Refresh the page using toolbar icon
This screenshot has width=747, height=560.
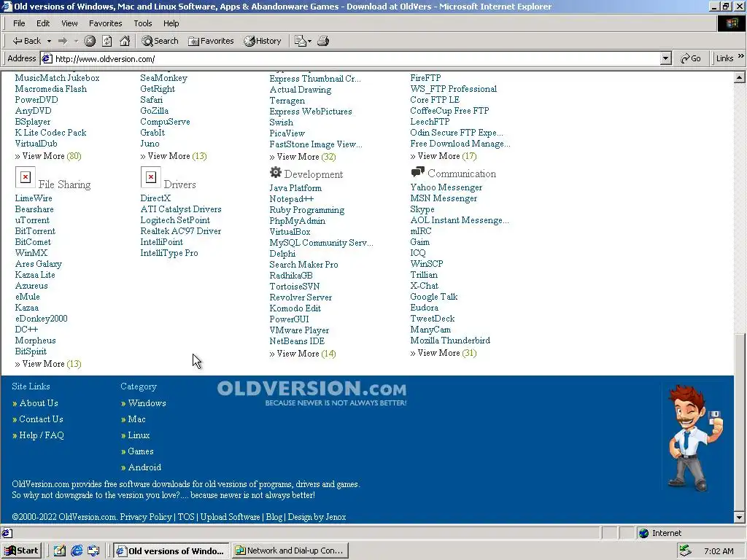[x=107, y=41]
